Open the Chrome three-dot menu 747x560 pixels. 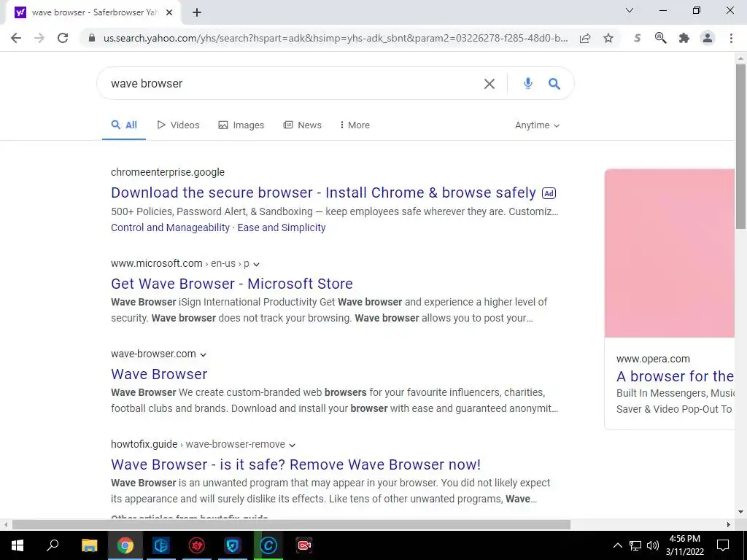point(731,38)
